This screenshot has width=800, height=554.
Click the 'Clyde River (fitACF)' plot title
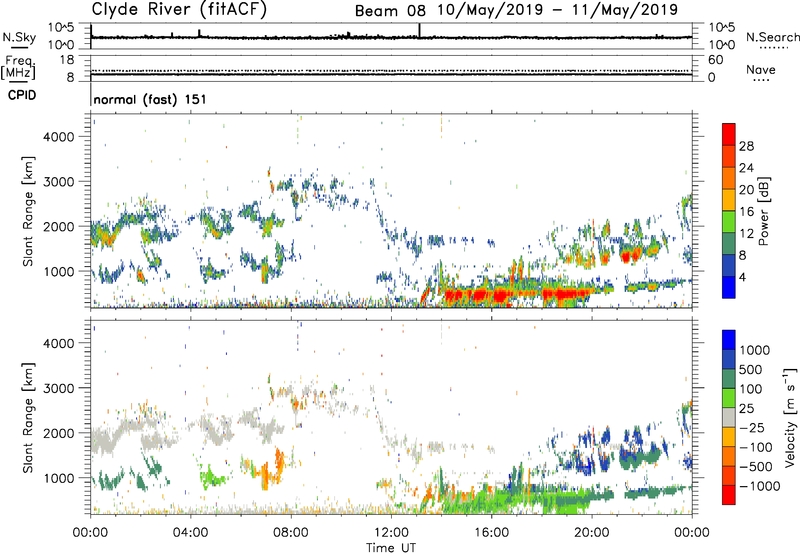179,9
